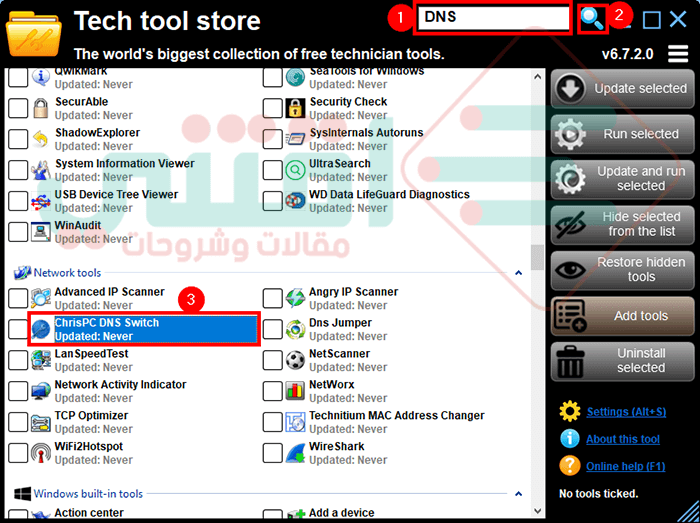The width and height of the screenshot is (700, 523).
Task: Open the Settings (Alt+S) link
Action: tap(626, 412)
